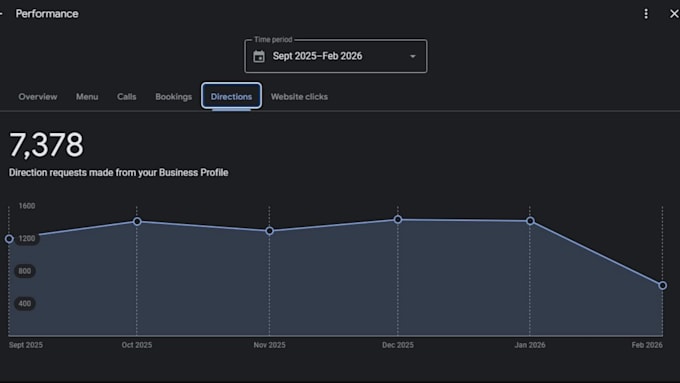Select the Nov 2025 chart point
Screen dimensions: 680x383
[x=269, y=231]
